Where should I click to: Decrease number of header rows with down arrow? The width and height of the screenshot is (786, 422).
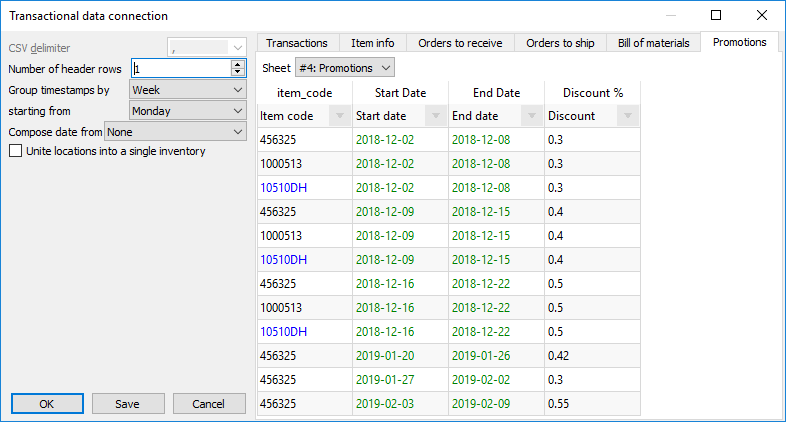click(x=237, y=73)
